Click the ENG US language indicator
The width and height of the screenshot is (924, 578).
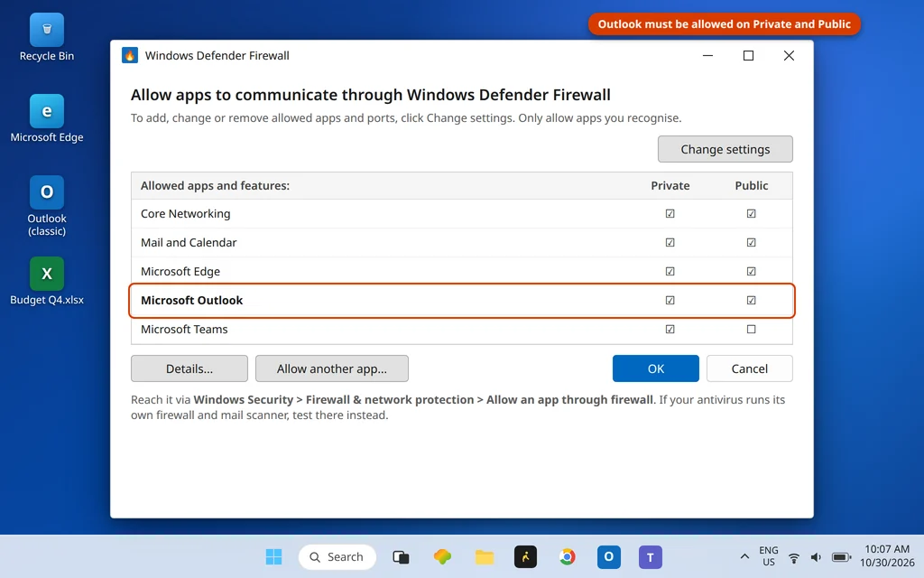[x=769, y=556]
